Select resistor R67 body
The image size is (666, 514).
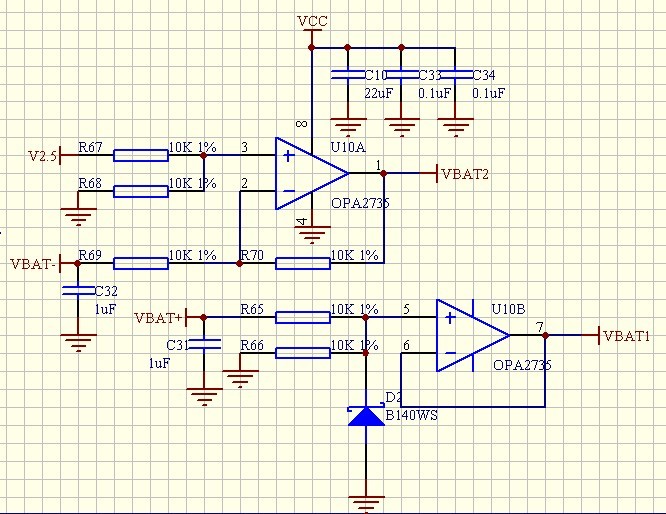coord(141,155)
